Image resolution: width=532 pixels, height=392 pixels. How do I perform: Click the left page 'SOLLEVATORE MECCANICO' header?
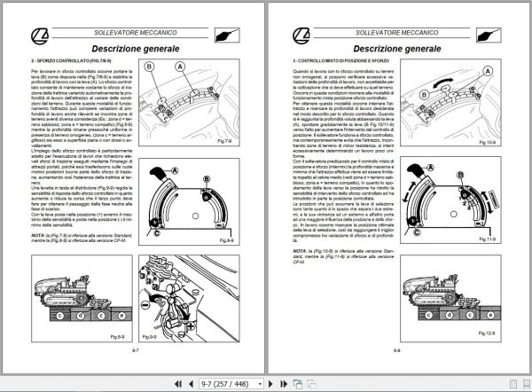136,33
